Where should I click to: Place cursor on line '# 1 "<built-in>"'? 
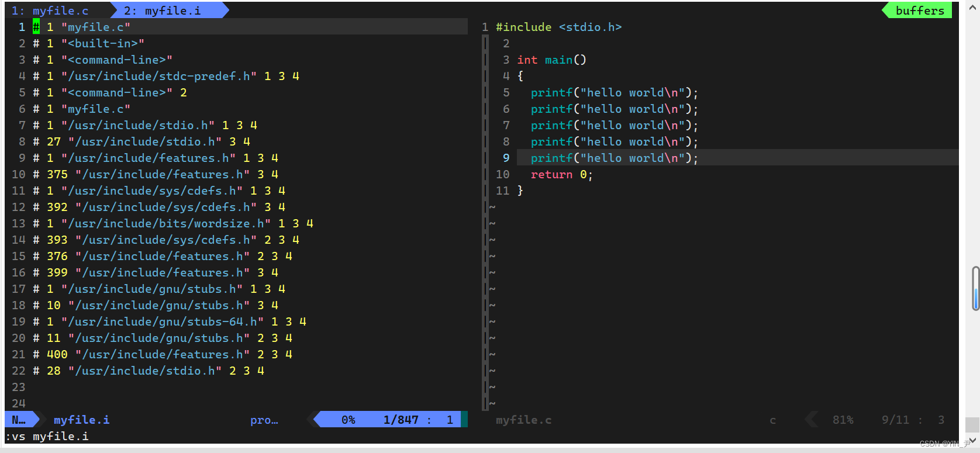point(89,43)
